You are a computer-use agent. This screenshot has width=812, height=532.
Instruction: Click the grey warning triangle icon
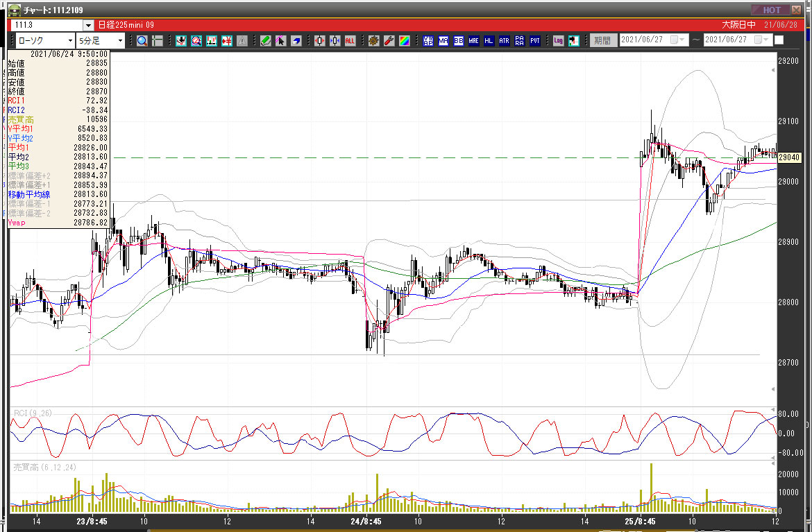[x=242, y=40]
